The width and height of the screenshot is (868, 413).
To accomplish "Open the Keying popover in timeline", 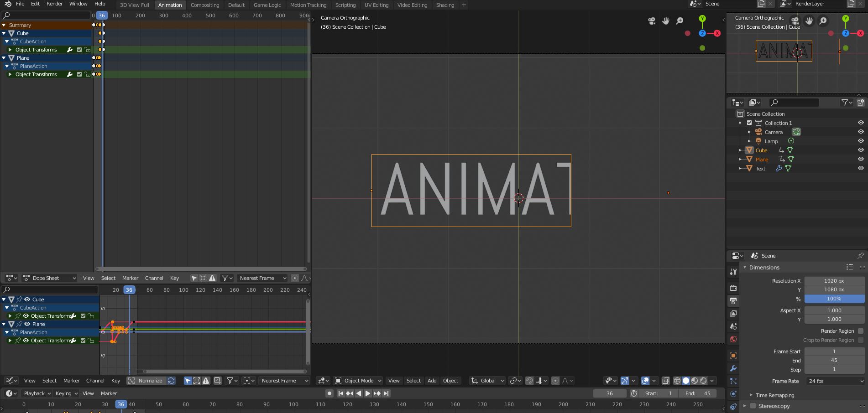I will coord(66,393).
